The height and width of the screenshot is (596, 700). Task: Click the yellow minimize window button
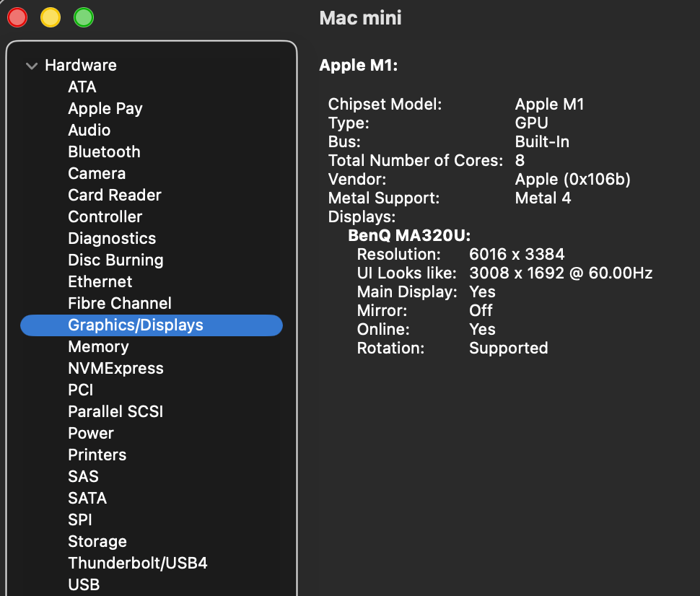coord(51,18)
